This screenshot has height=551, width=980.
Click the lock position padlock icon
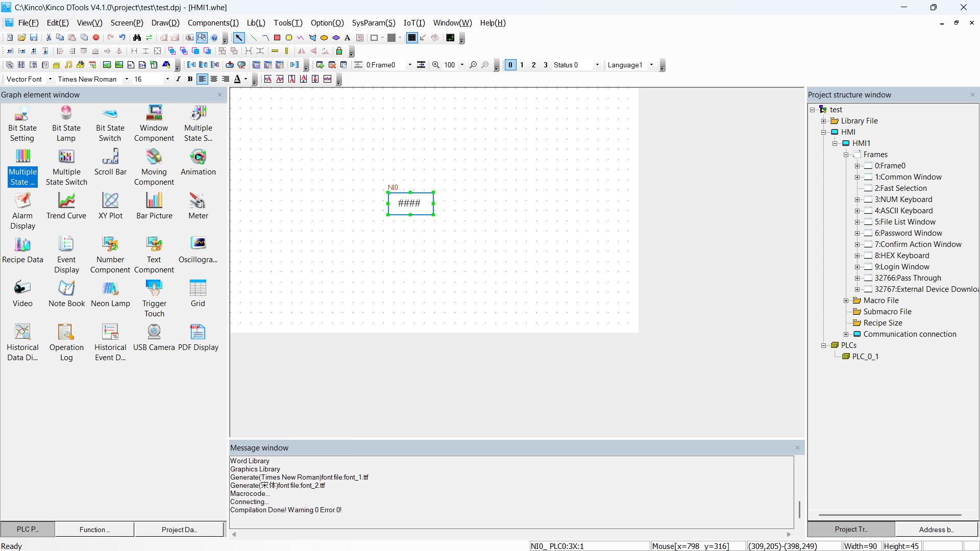(339, 51)
